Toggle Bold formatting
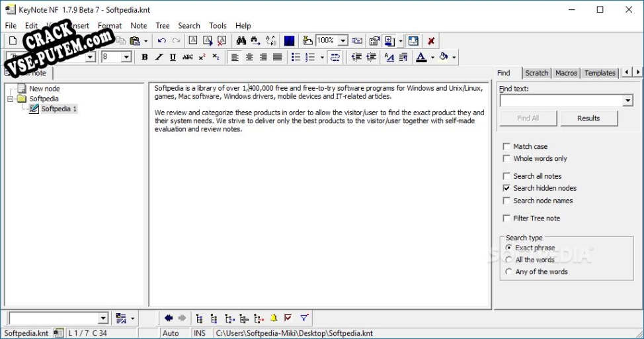This screenshot has width=644, height=339. tap(145, 57)
